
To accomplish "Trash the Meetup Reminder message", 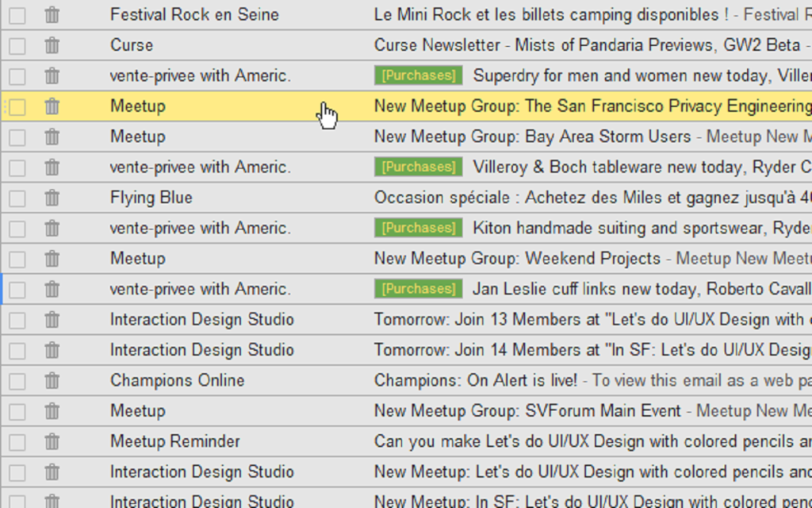I will (x=52, y=441).
